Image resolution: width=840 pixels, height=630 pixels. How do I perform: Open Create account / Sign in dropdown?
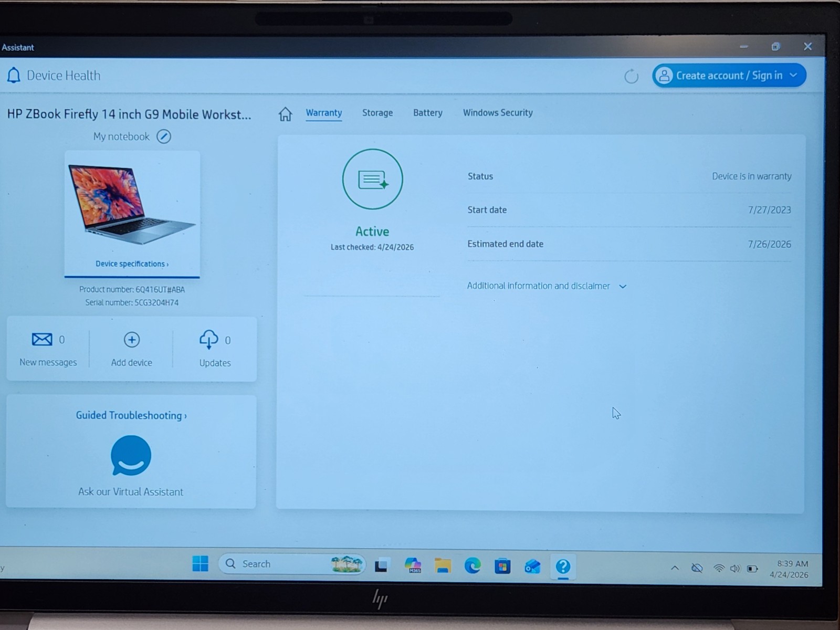click(729, 76)
